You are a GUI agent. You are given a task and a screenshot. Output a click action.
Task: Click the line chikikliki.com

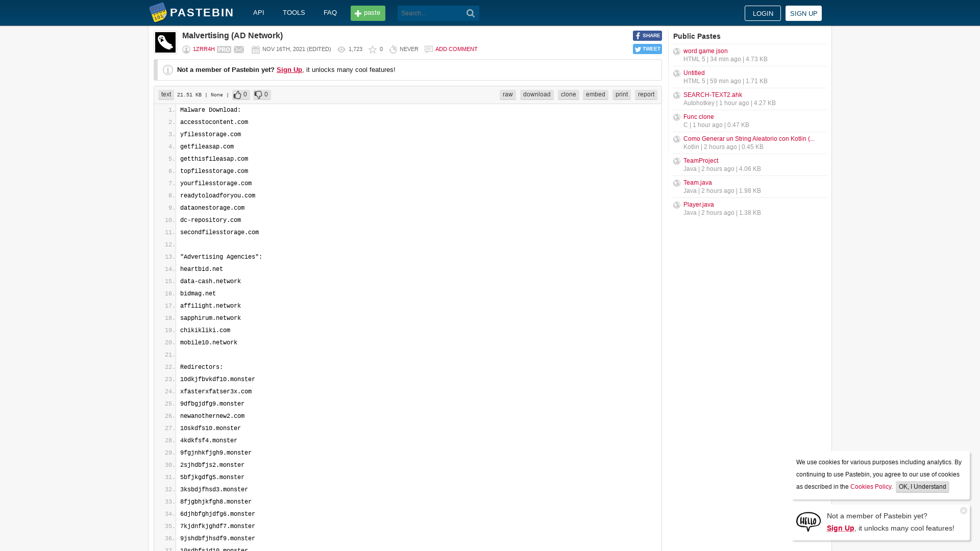click(x=205, y=331)
